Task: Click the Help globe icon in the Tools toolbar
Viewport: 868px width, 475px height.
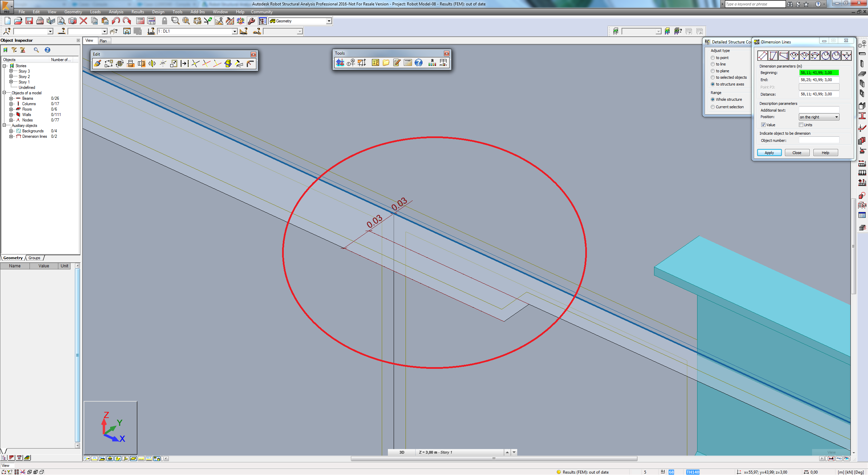Action: (419, 63)
